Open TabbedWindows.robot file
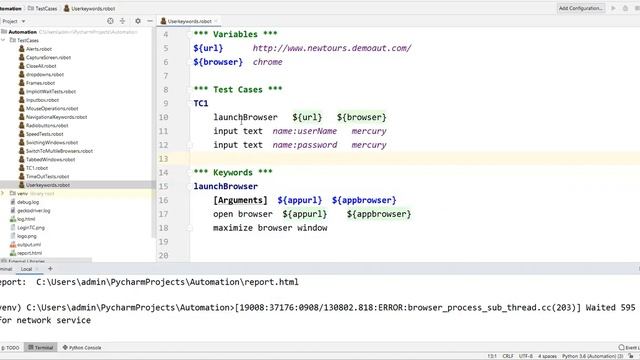 point(50,160)
